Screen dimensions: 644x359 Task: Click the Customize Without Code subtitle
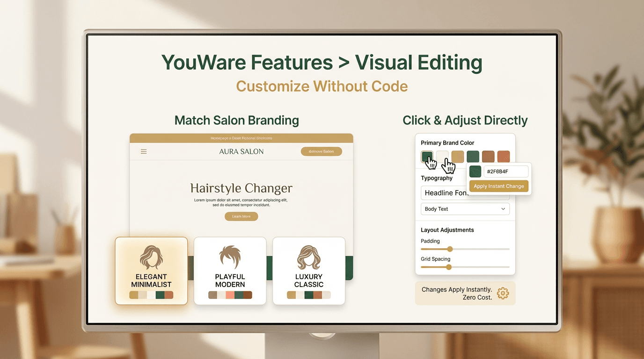point(322,86)
